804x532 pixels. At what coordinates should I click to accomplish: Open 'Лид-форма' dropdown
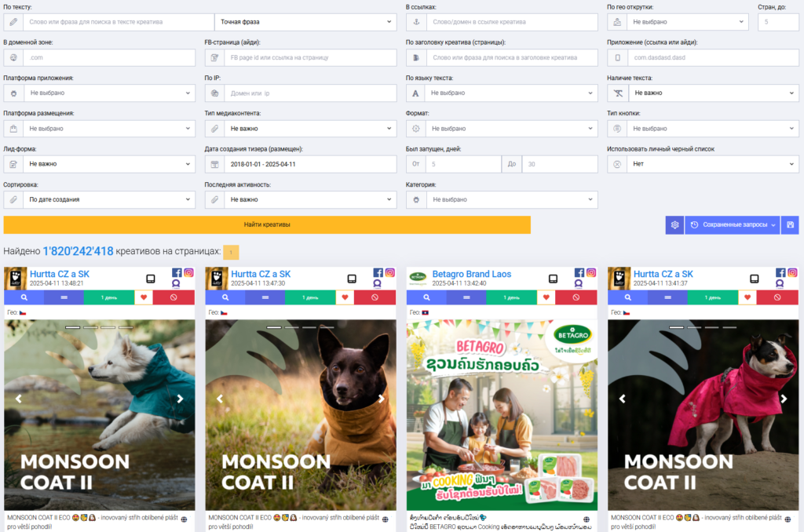pos(109,164)
